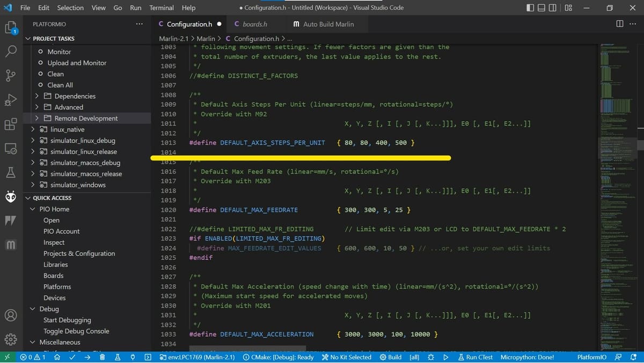Open the File menu
Image resolution: width=644 pixels, height=363 pixels.
click(x=25, y=8)
